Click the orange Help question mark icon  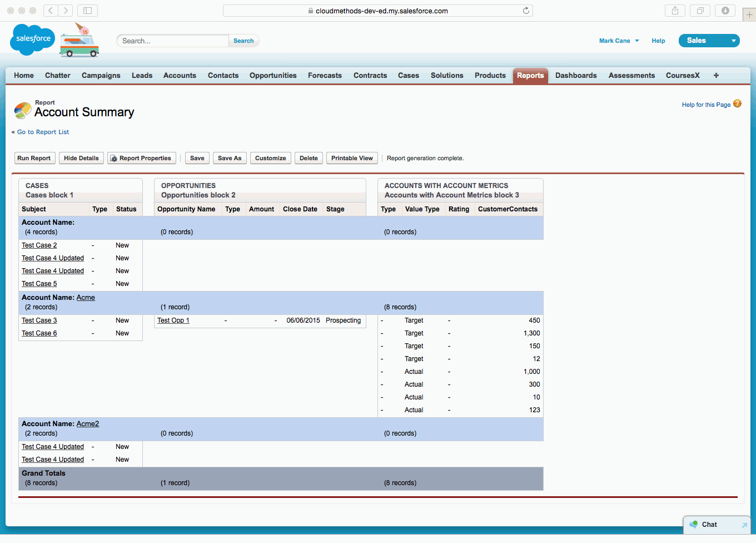(737, 104)
